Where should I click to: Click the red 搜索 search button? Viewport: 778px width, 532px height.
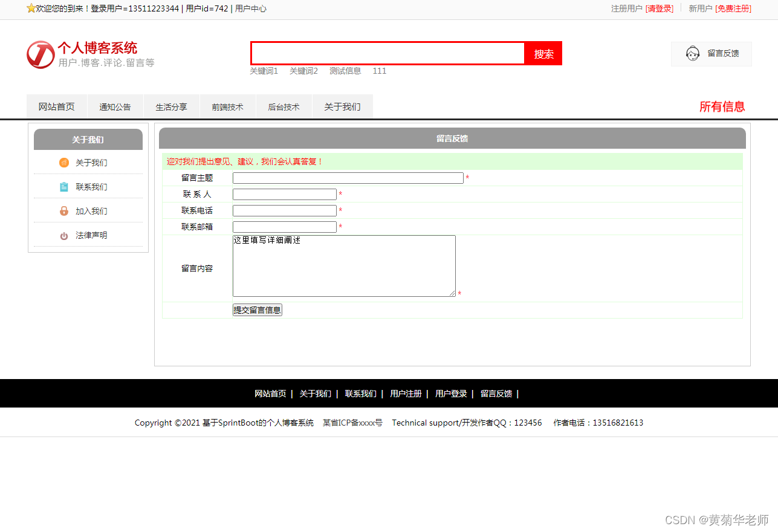pos(544,54)
